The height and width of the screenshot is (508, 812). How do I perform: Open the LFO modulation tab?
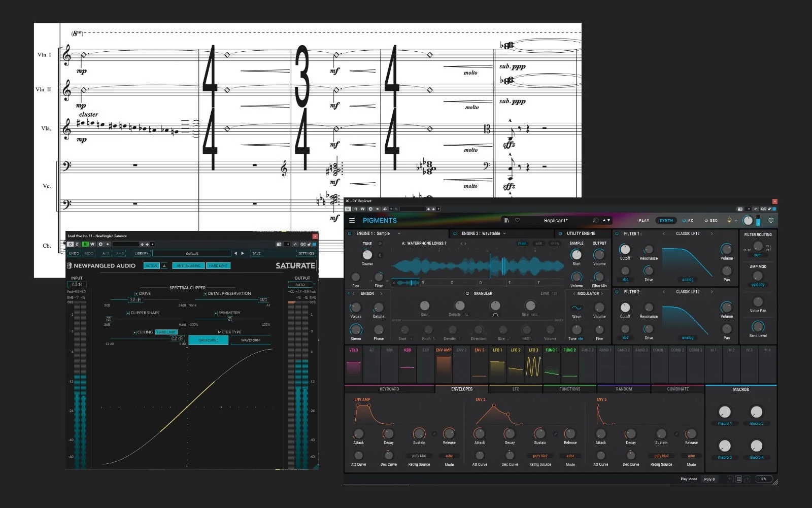(516, 389)
